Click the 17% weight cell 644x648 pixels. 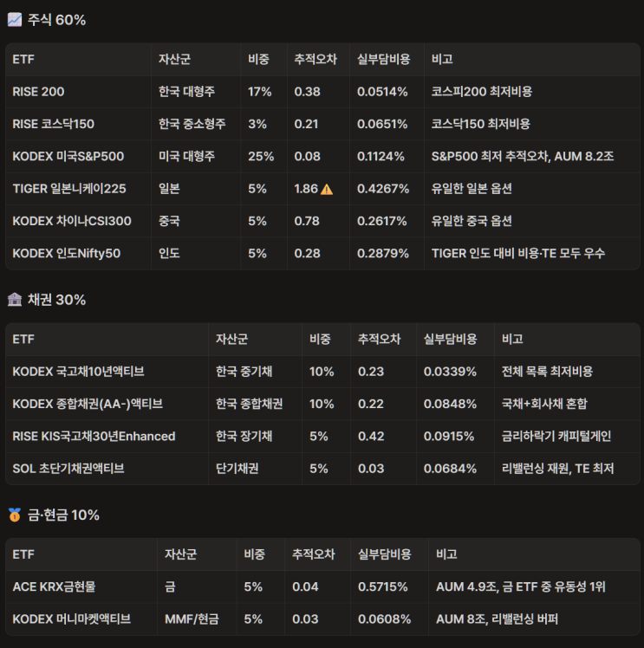pos(259,92)
